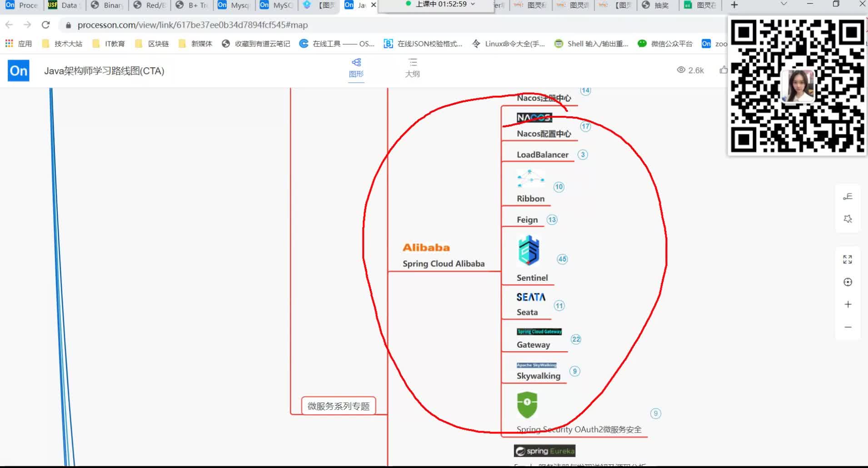The width and height of the screenshot is (868, 468).
Task: Click the browser back arrow
Action: (9, 25)
